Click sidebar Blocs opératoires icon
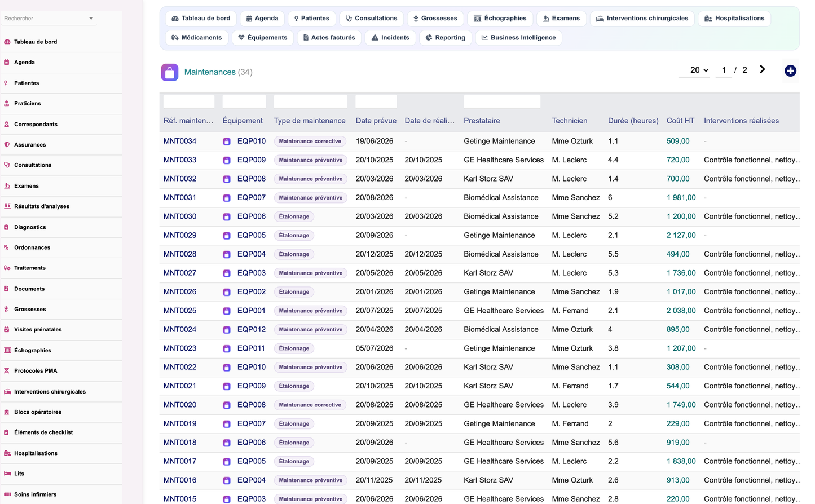The height and width of the screenshot is (504, 815). (x=7, y=412)
